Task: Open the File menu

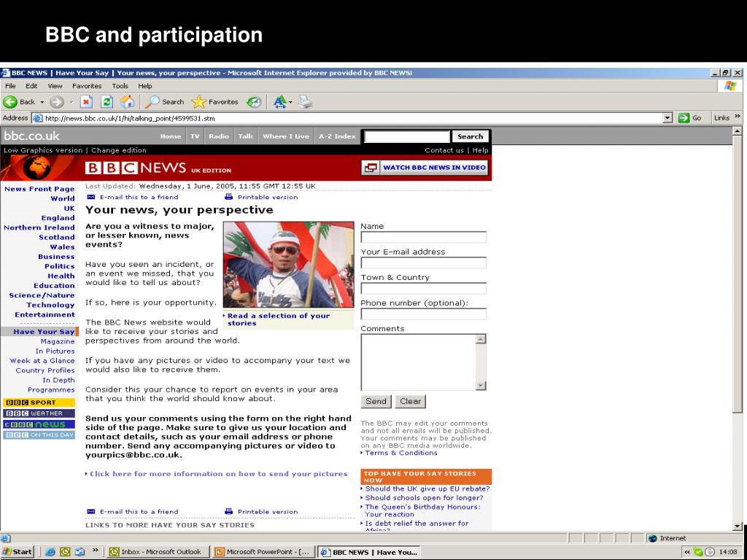Action: pyautogui.click(x=10, y=86)
